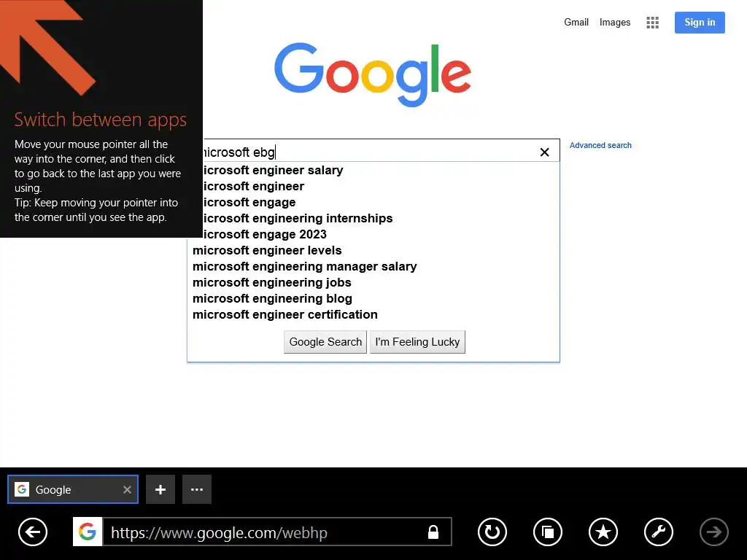Select the Google tab
The height and width of the screenshot is (560, 747).
[x=73, y=489]
